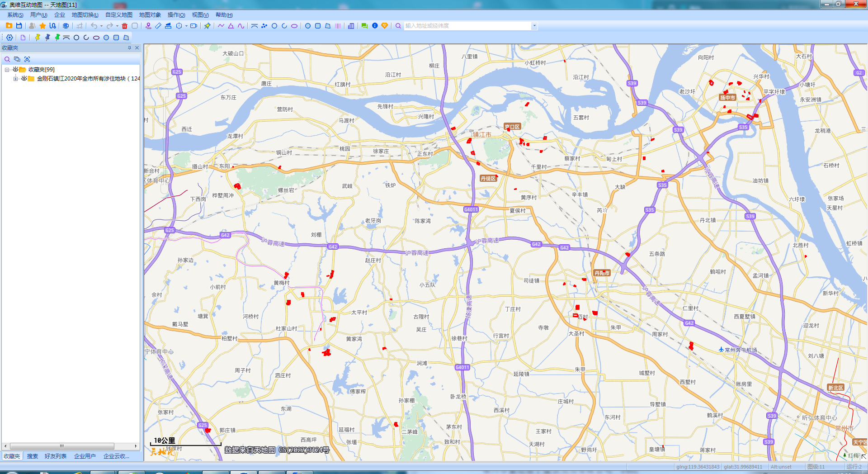Click inside the address or coordinates input field

tap(467, 26)
